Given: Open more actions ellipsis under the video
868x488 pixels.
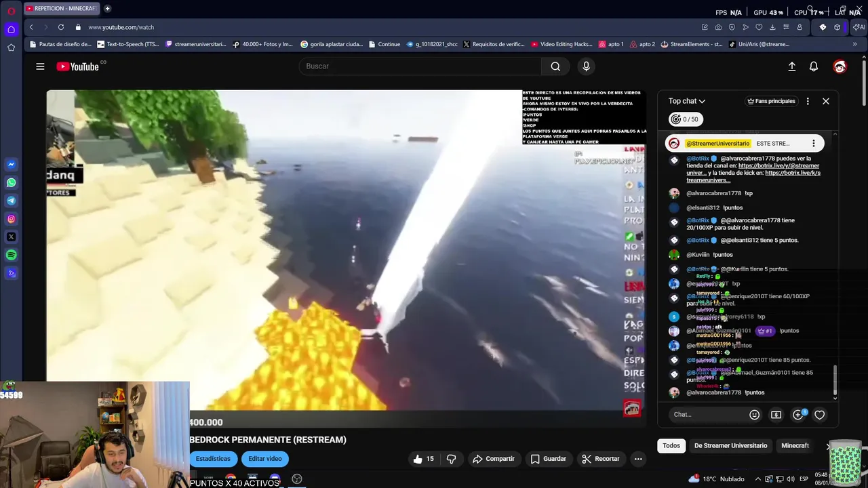Looking at the screenshot, I should [638, 459].
